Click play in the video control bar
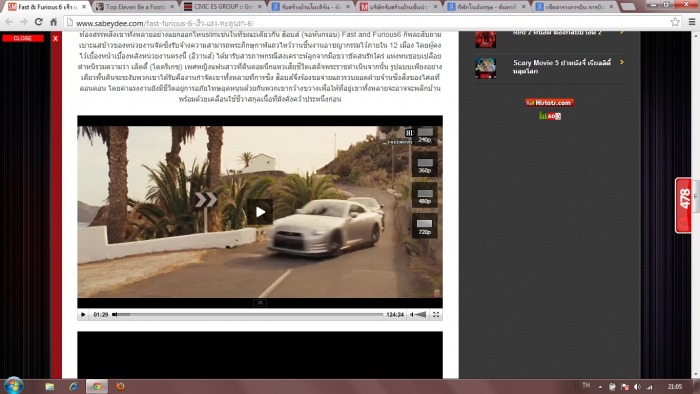Viewport: 700px width, 394px height. [x=83, y=315]
